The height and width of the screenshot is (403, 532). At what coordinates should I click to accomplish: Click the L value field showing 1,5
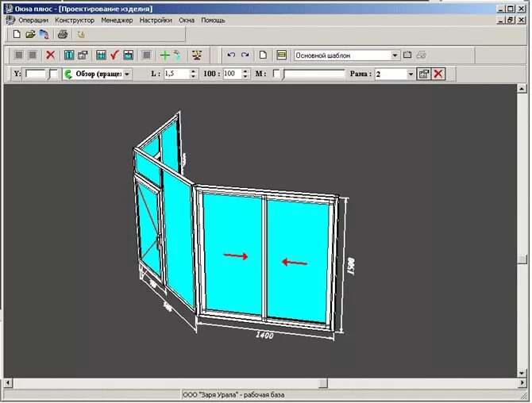click(176, 74)
